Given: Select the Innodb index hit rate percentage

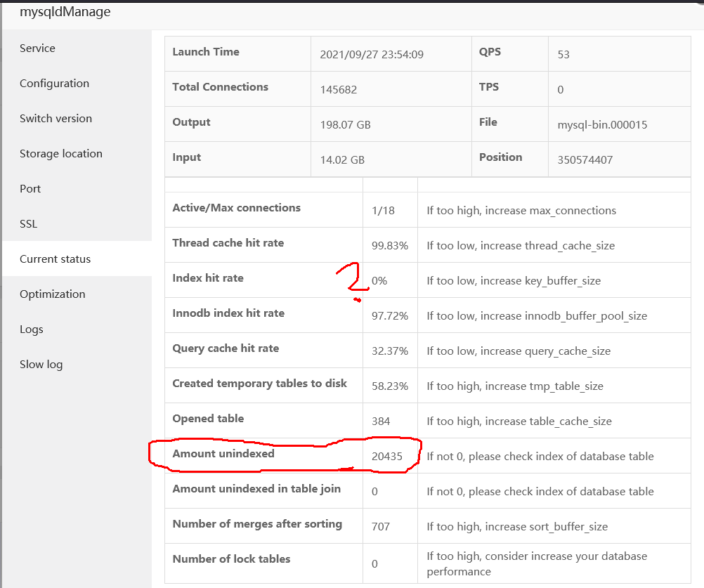Looking at the screenshot, I should click(x=390, y=316).
